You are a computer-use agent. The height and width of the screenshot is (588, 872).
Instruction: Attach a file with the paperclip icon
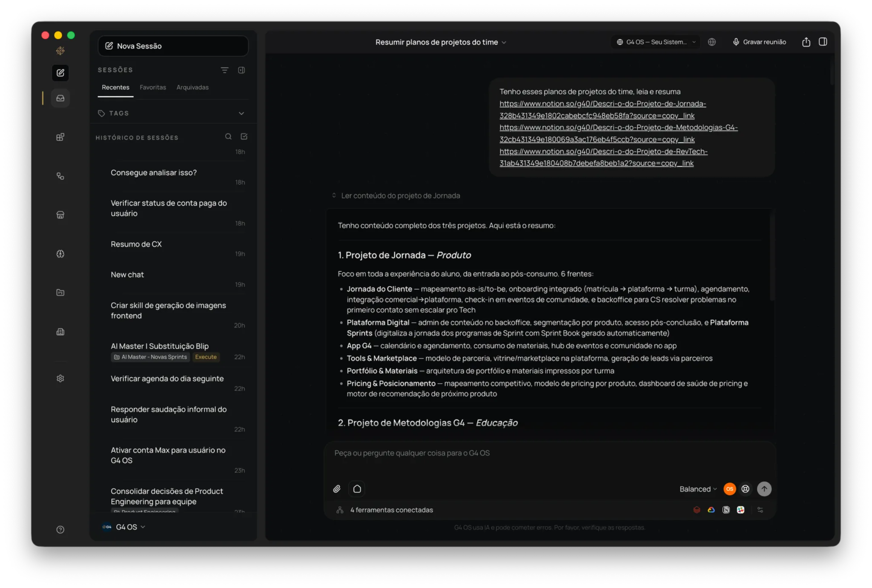point(337,489)
